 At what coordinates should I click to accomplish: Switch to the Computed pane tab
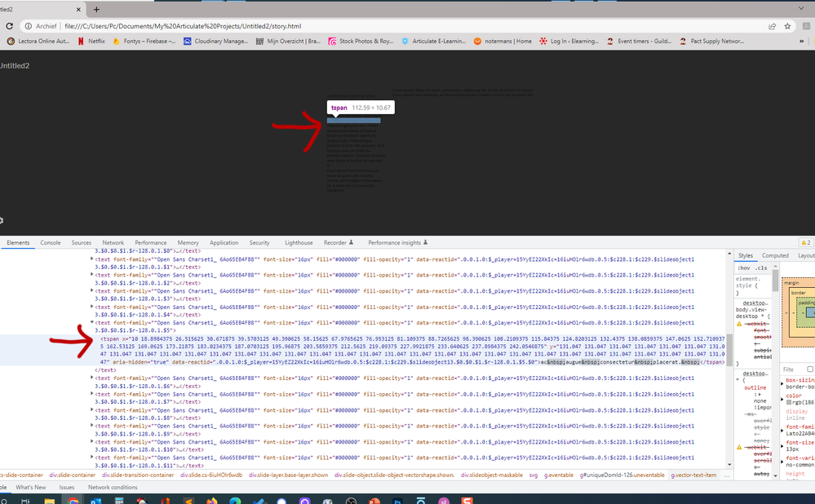tap(775, 255)
